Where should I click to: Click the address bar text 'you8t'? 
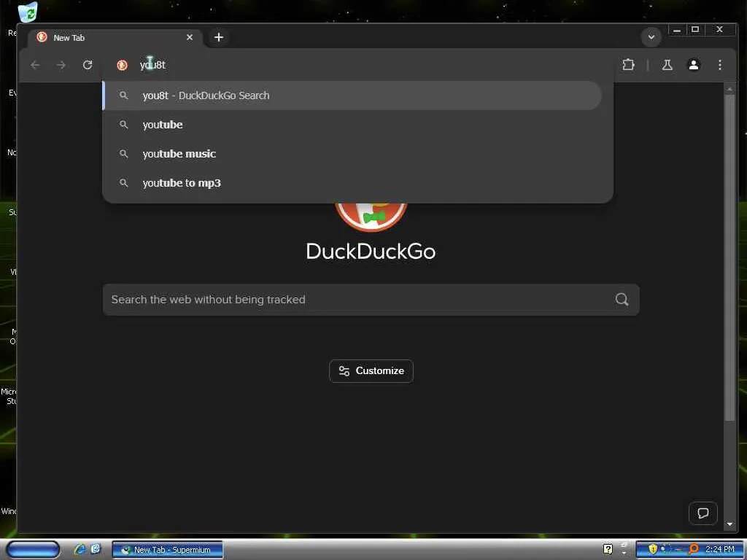click(x=153, y=65)
